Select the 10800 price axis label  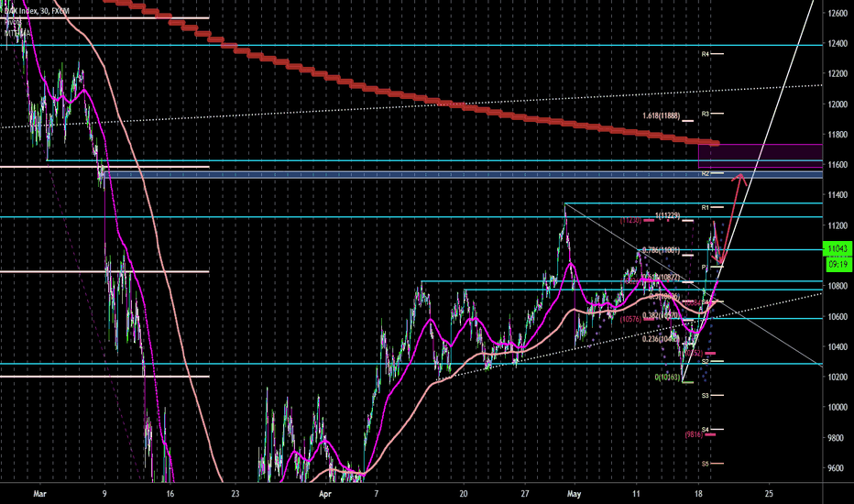pos(838,286)
